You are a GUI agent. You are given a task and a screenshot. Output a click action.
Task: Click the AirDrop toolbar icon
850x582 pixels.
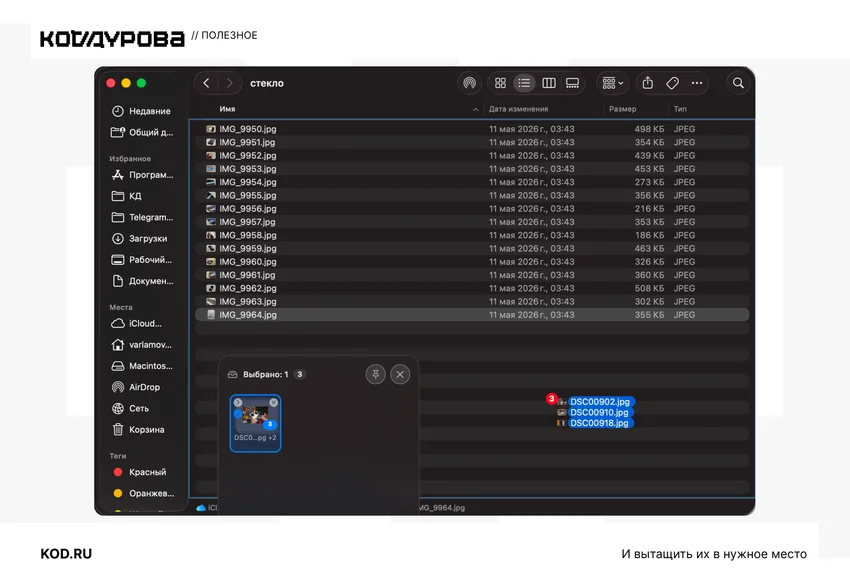469,83
